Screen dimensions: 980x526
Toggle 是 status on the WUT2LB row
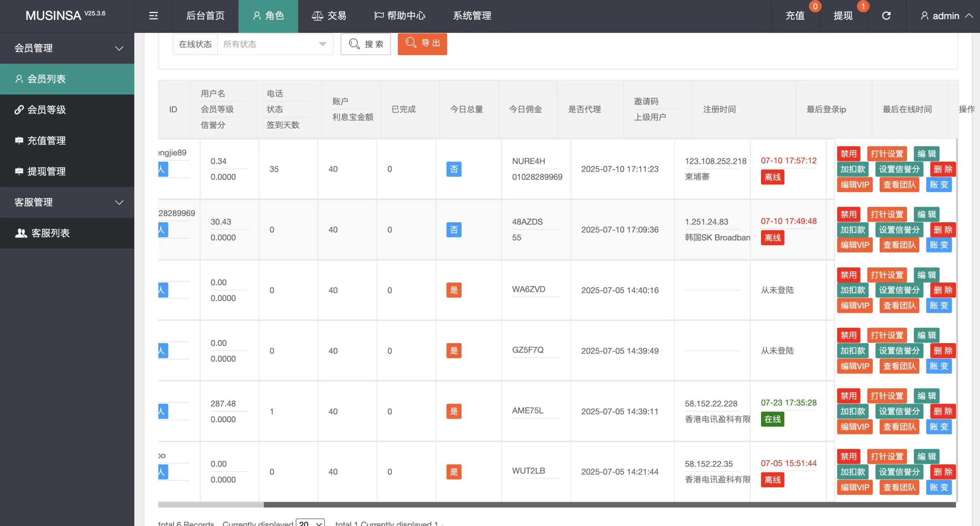(x=454, y=472)
